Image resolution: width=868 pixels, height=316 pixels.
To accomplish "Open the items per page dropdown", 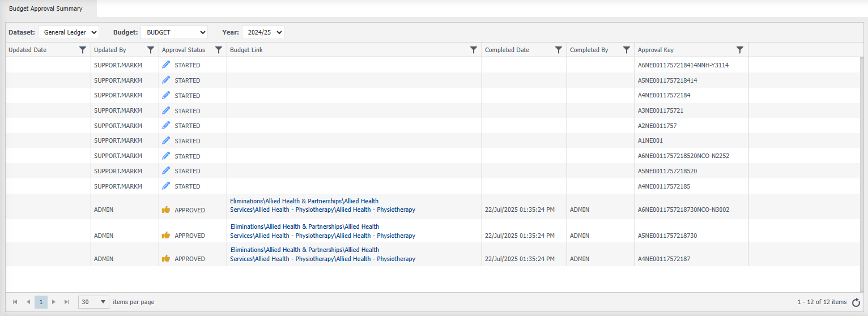I will coord(93,302).
